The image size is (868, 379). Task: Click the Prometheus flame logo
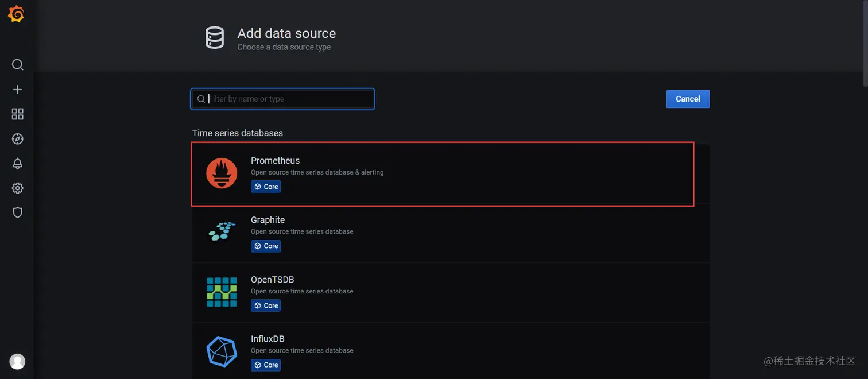(222, 173)
